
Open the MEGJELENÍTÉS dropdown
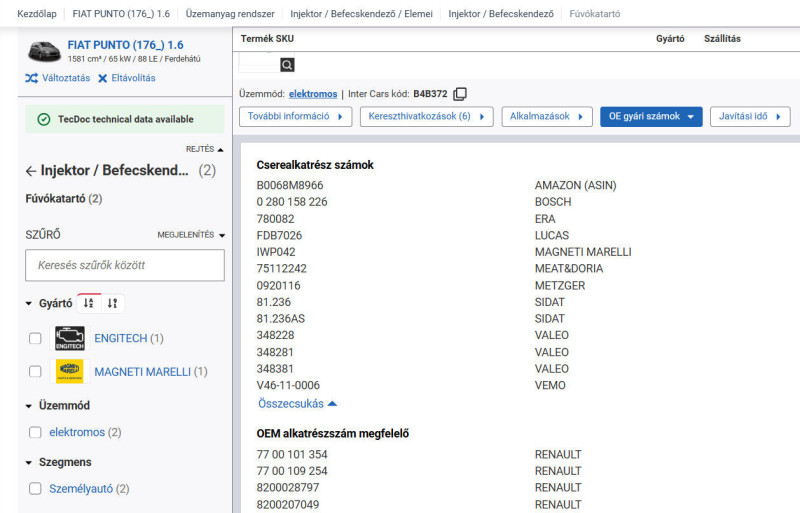(191, 235)
